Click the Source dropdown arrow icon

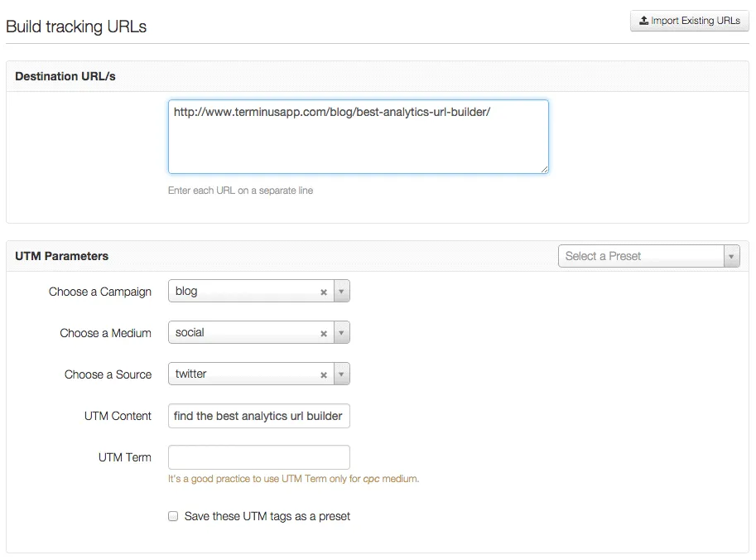[341, 374]
